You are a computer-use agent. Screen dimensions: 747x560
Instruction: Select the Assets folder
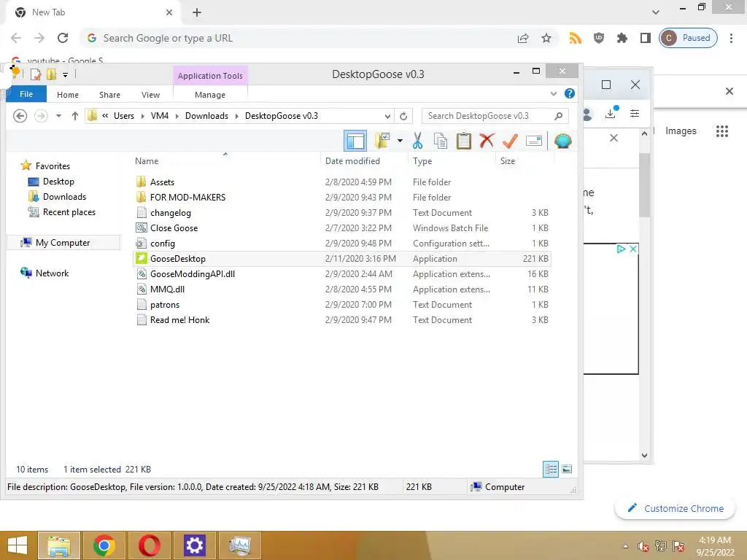coord(342,182)
